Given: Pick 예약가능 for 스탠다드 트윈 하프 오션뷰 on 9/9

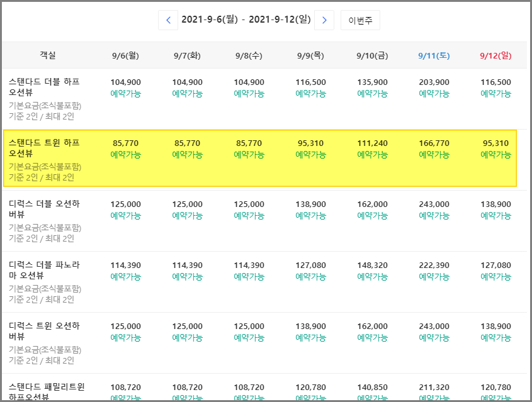Looking at the screenshot, I should tap(311, 155).
